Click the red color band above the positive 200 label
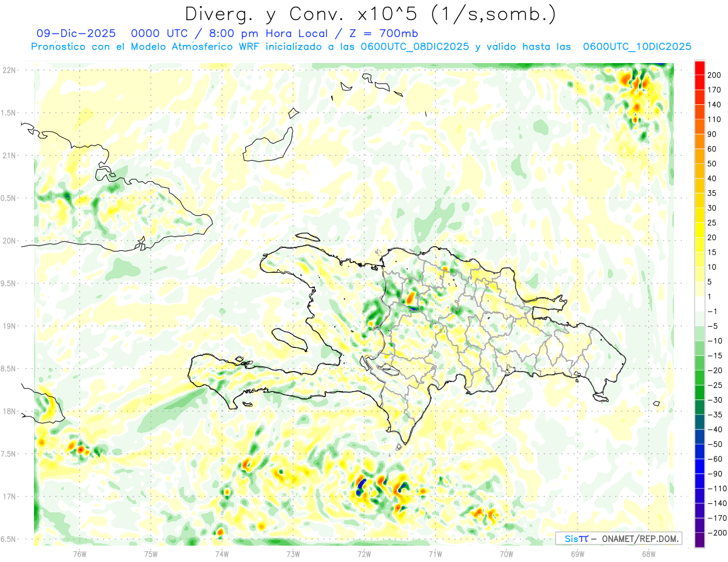Image resolution: width=728 pixels, height=562 pixels. coord(699,68)
